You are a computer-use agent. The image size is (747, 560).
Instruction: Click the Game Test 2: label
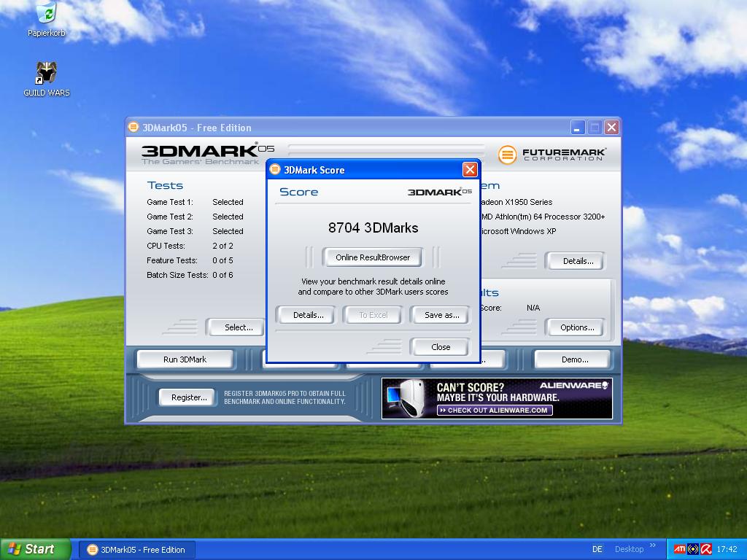[169, 217]
